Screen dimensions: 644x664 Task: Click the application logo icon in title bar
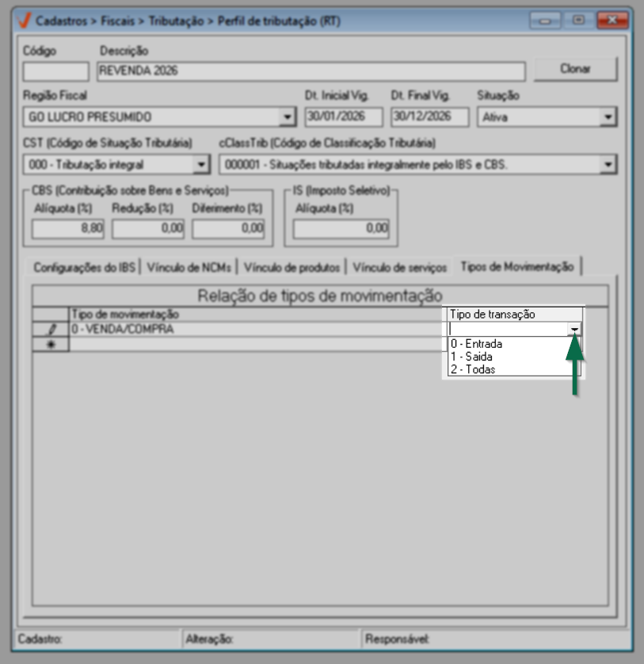point(24,21)
